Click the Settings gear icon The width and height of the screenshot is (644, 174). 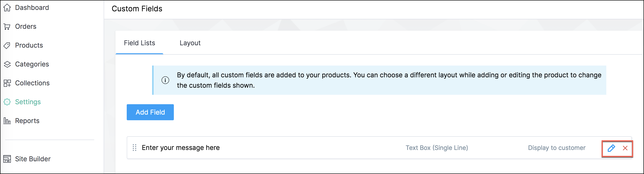(7, 102)
